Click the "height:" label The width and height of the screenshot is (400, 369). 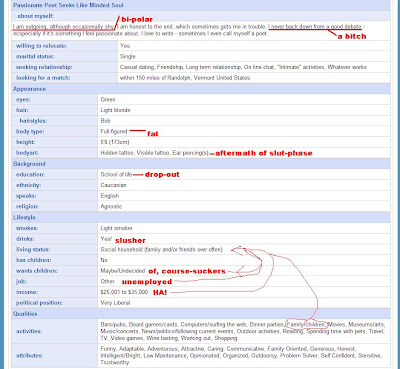click(25, 142)
